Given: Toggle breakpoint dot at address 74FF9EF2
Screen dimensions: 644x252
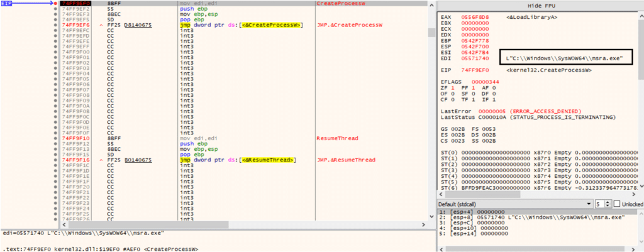Looking at the screenshot, I should tap(55, 9).
